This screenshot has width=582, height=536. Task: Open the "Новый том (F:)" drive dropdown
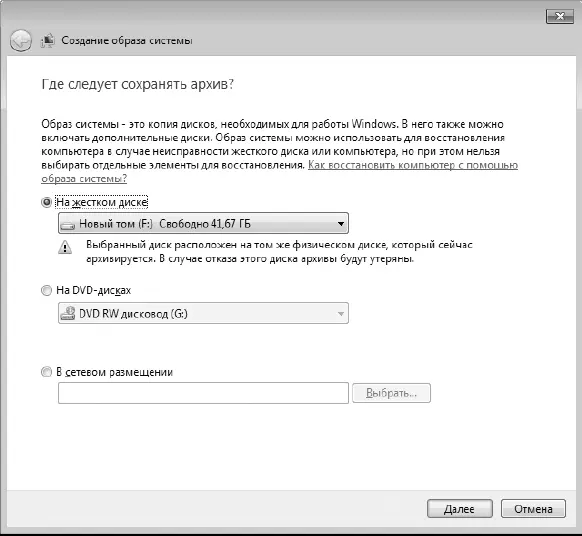point(203,223)
